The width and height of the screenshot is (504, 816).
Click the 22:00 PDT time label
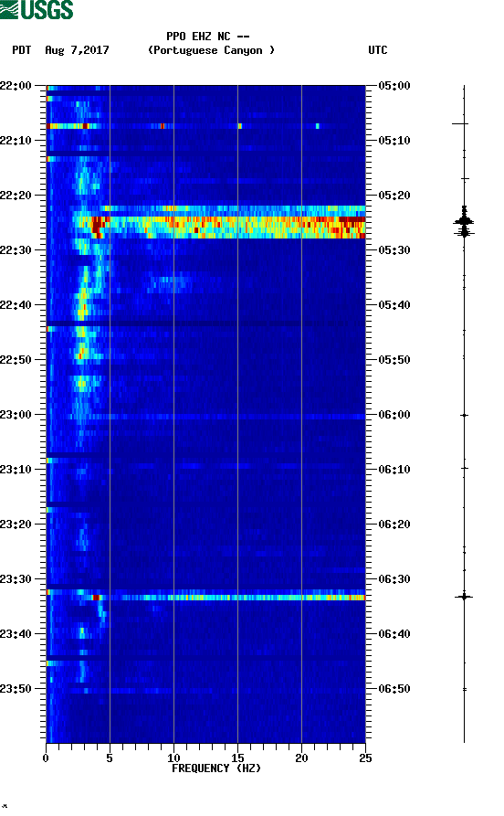(16, 85)
